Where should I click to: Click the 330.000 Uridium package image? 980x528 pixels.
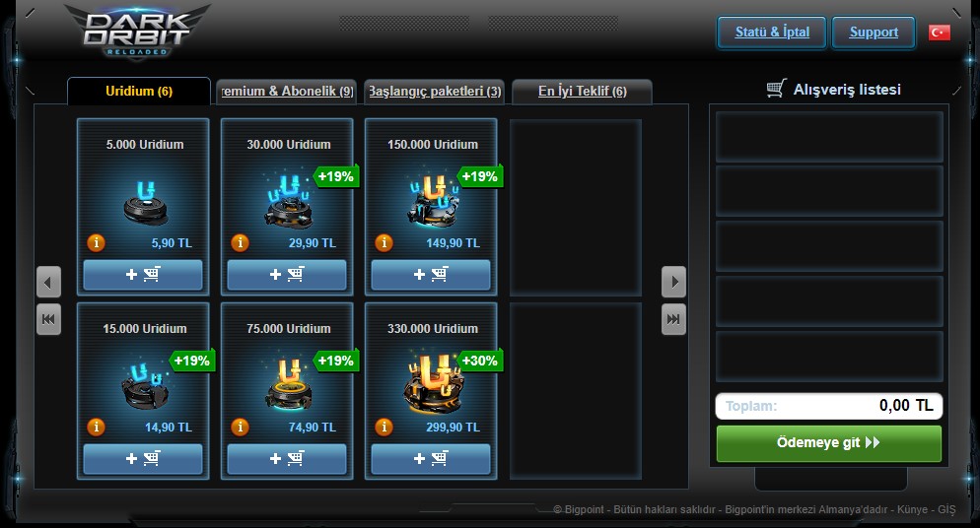coord(431,383)
